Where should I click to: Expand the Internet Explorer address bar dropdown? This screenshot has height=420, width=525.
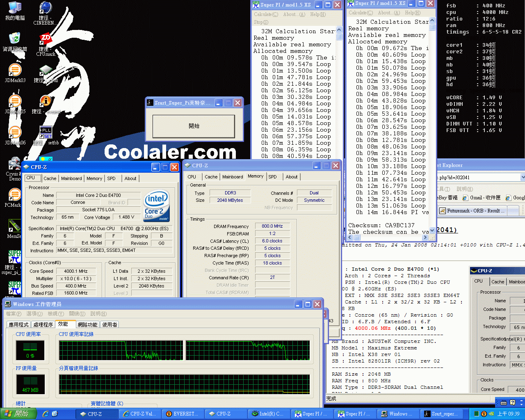[523, 177]
